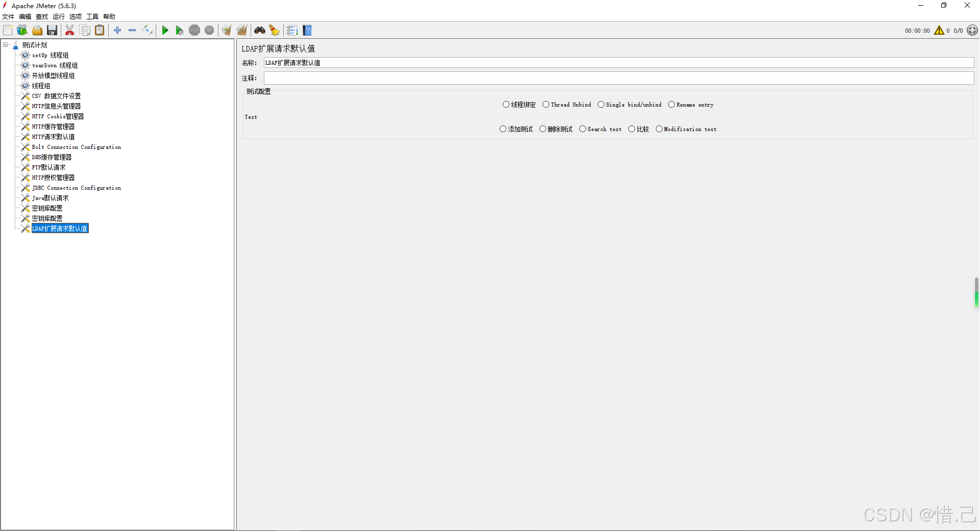Select the HTTP缓存管理器 tree node

53,127
